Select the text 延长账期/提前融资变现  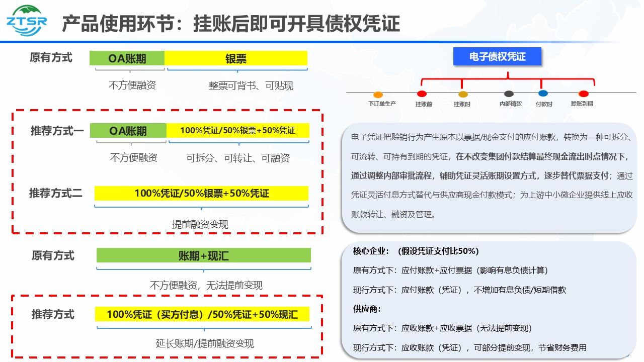tap(205, 343)
